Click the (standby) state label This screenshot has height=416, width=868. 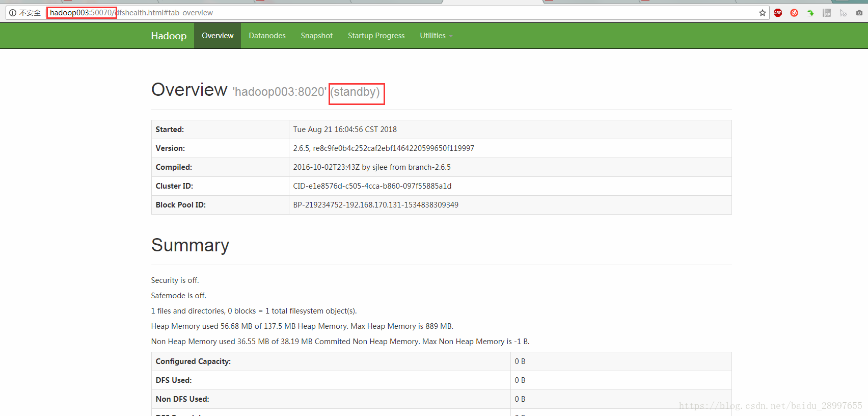click(x=356, y=92)
